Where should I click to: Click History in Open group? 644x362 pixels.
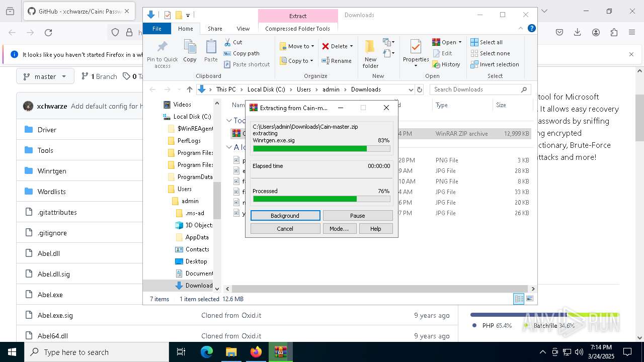click(x=446, y=64)
